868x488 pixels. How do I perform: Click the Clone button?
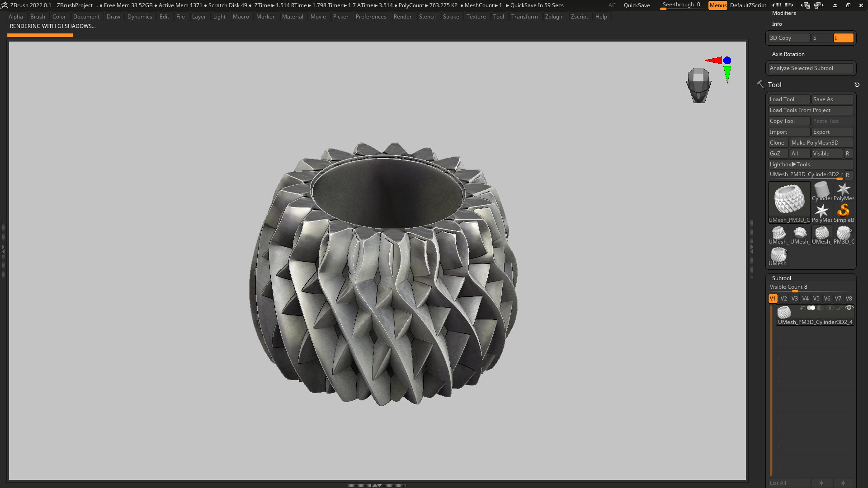(778, 143)
